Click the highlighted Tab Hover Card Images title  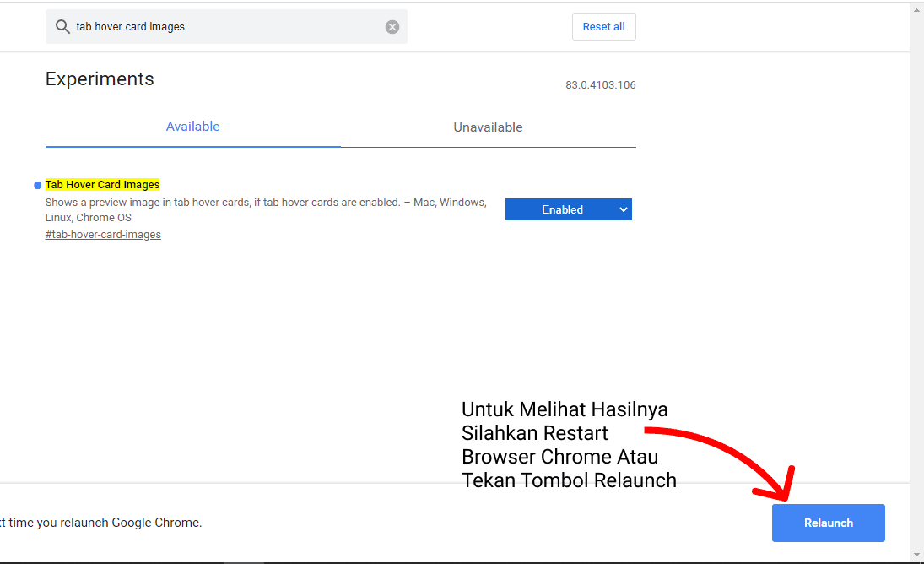point(102,184)
